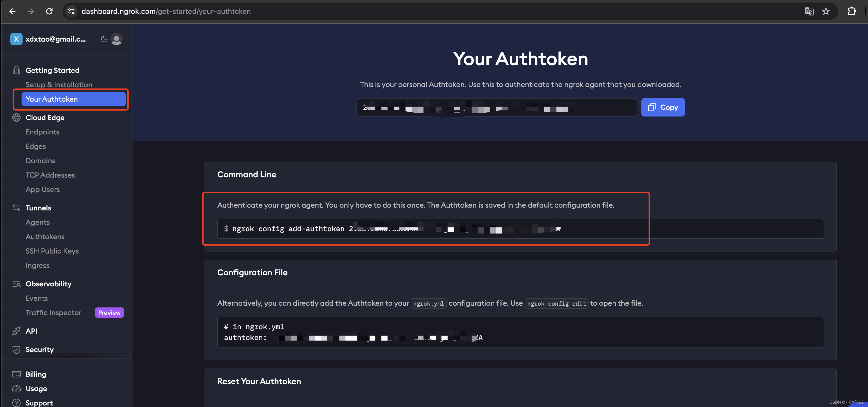The width and height of the screenshot is (868, 407).
Task: Open App Users page
Action: (43, 189)
